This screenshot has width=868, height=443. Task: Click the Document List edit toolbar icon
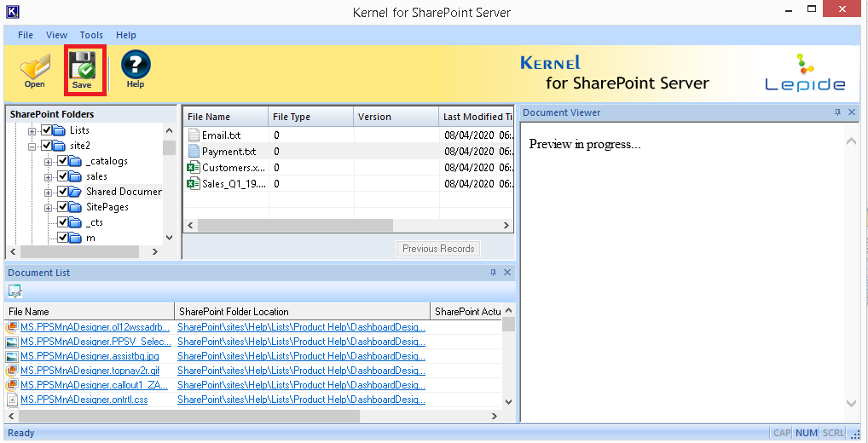point(15,291)
